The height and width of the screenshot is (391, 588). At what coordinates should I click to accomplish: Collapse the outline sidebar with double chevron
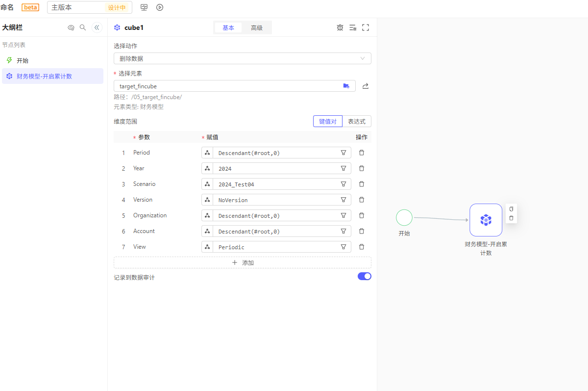pyautogui.click(x=97, y=28)
